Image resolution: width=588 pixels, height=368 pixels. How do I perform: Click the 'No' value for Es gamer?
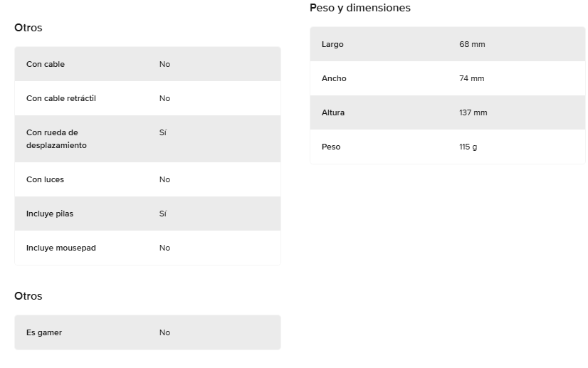[164, 332]
